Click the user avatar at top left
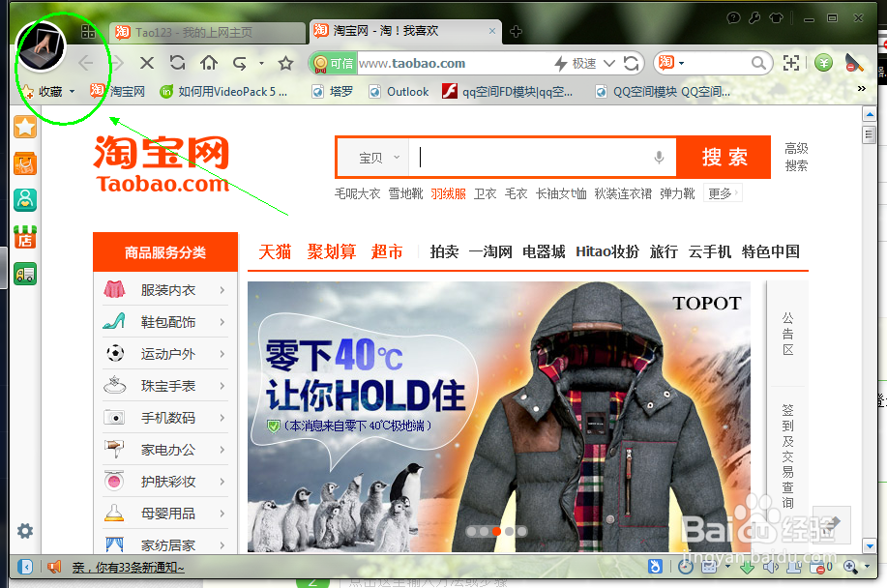Image resolution: width=887 pixels, height=588 pixels. (x=41, y=47)
